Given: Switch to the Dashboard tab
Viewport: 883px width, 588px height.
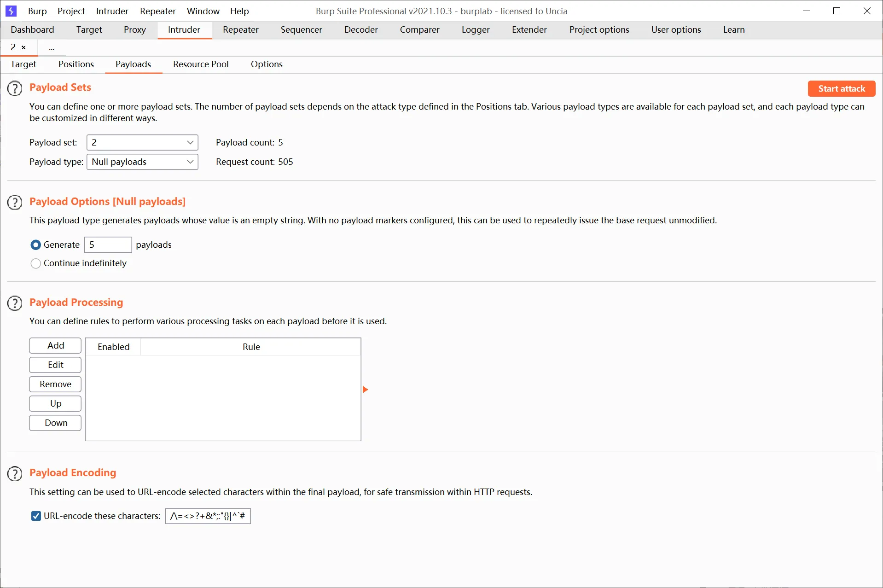Looking at the screenshot, I should pos(32,30).
